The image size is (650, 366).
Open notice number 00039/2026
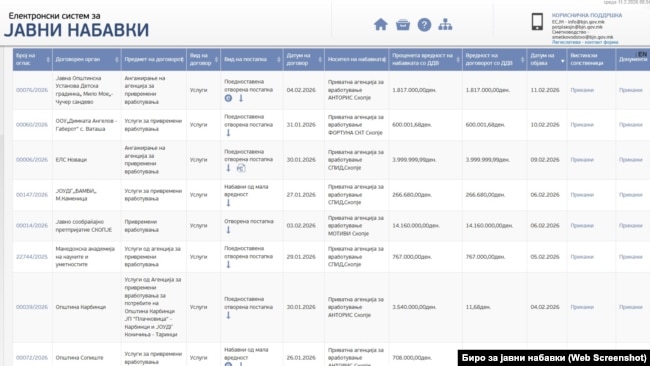click(32, 307)
